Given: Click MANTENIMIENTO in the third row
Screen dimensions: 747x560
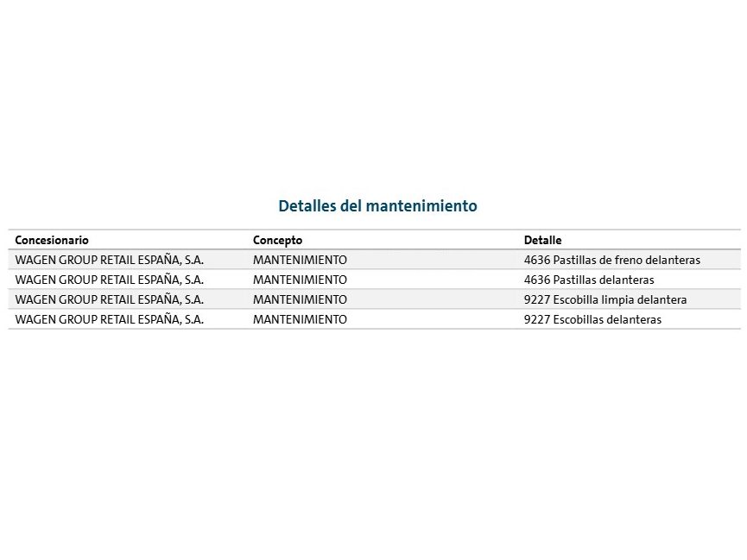Looking at the screenshot, I should [300, 299].
